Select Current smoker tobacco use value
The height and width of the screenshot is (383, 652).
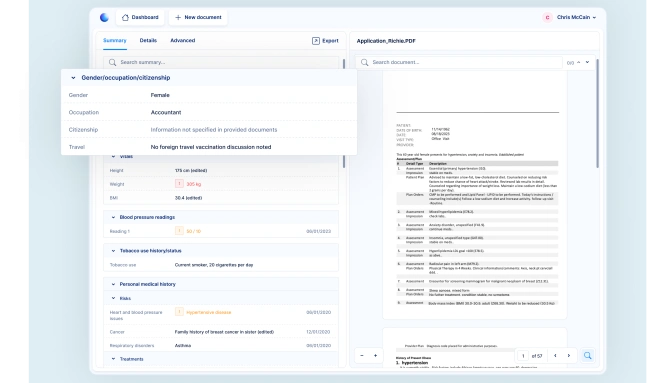coord(214,265)
